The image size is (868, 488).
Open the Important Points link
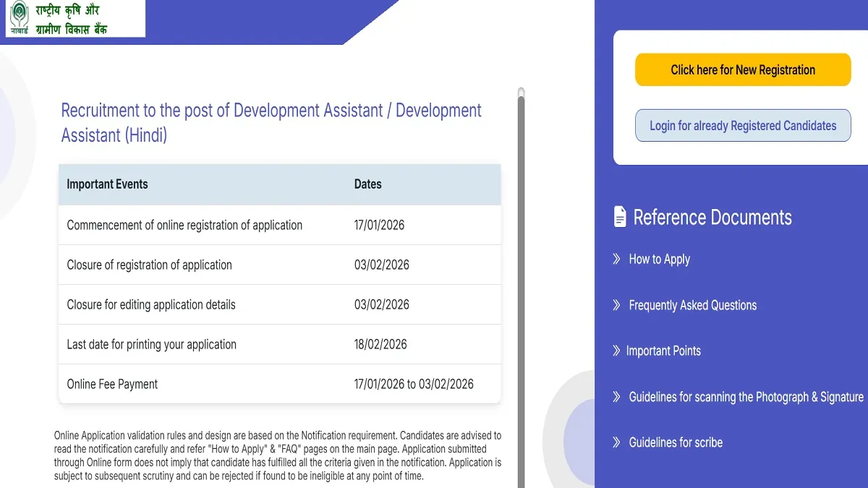click(663, 351)
